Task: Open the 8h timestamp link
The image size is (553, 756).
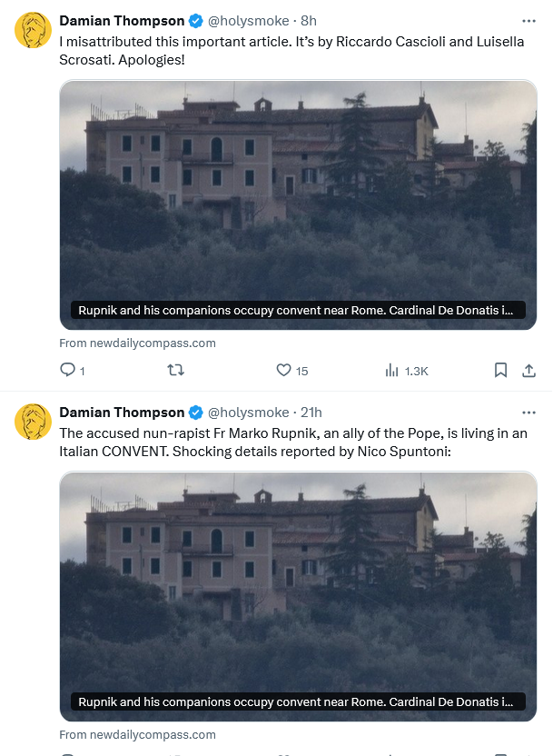Action: (309, 21)
